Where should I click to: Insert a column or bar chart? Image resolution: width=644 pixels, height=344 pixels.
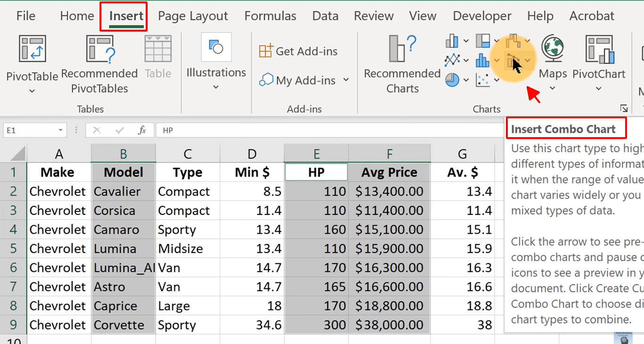(x=453, y=41)
